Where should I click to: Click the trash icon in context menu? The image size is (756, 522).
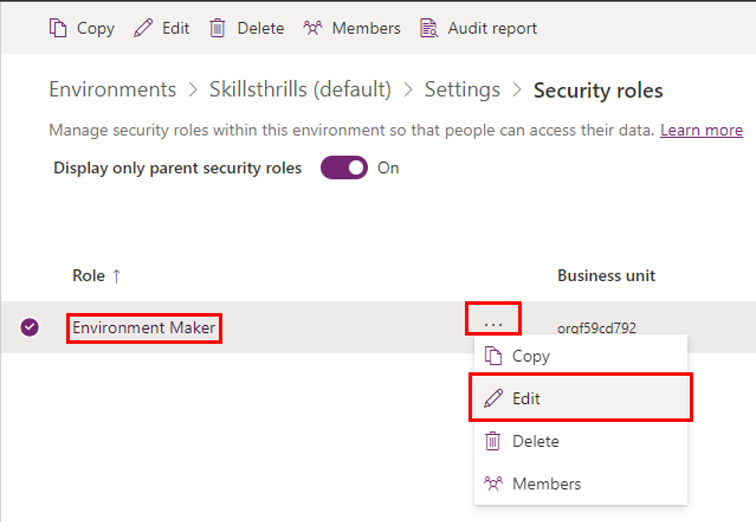(493, 441)
